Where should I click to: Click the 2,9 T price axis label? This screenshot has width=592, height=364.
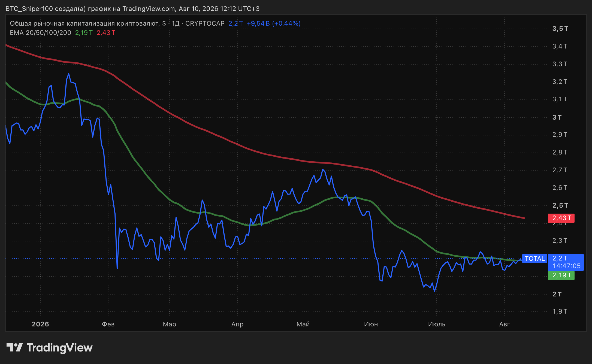560,135
